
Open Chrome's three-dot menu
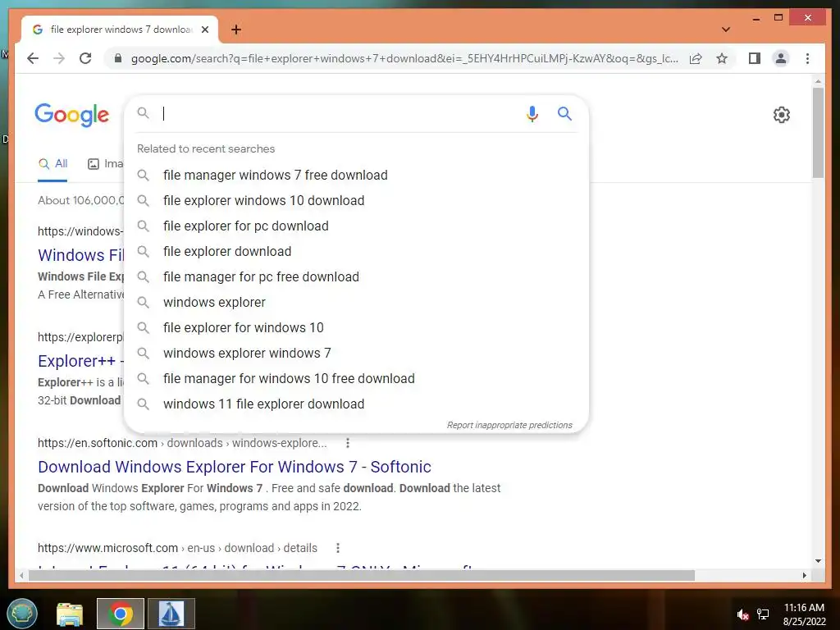[807, 58]
